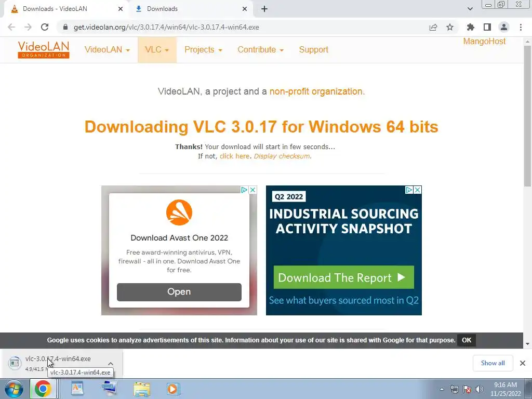Click the volume speaker tray icon

click(479, 390)
